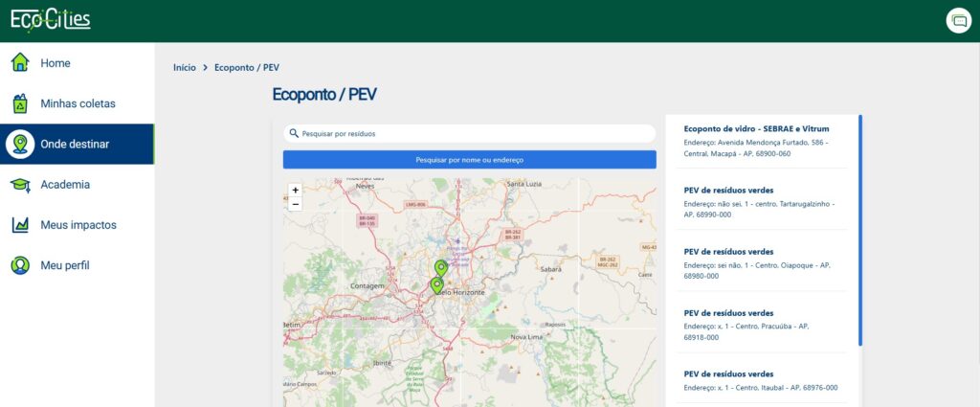Select the lower green map marker
This screenshot has width=980, height=407.
(x=436, y=284)
